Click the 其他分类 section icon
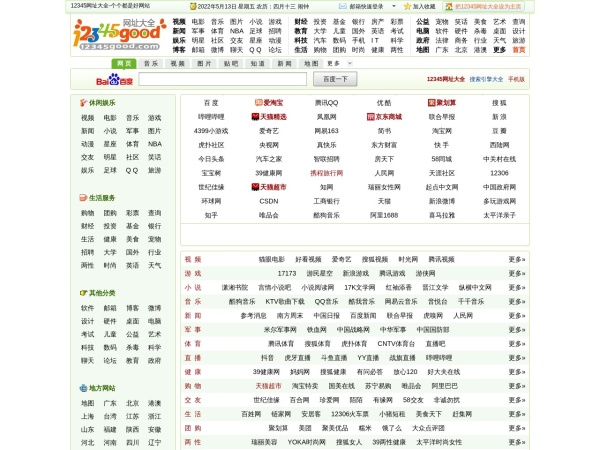 82,293
